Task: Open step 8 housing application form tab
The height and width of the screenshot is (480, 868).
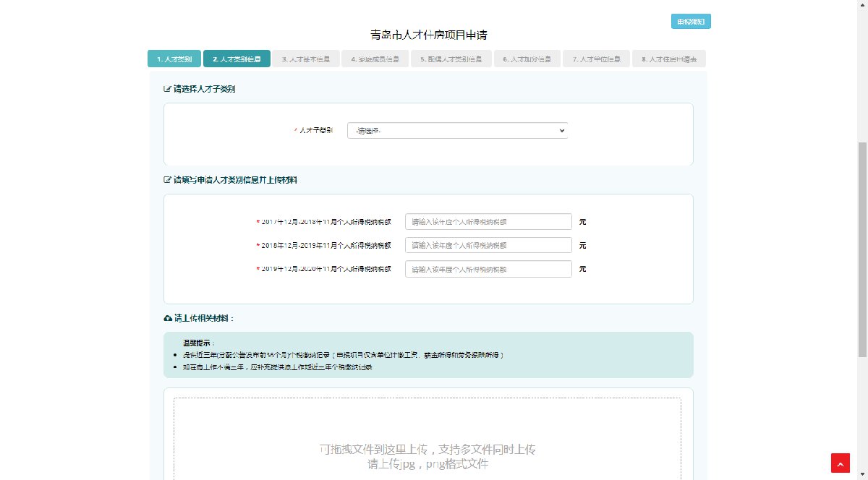Action: 669,59
